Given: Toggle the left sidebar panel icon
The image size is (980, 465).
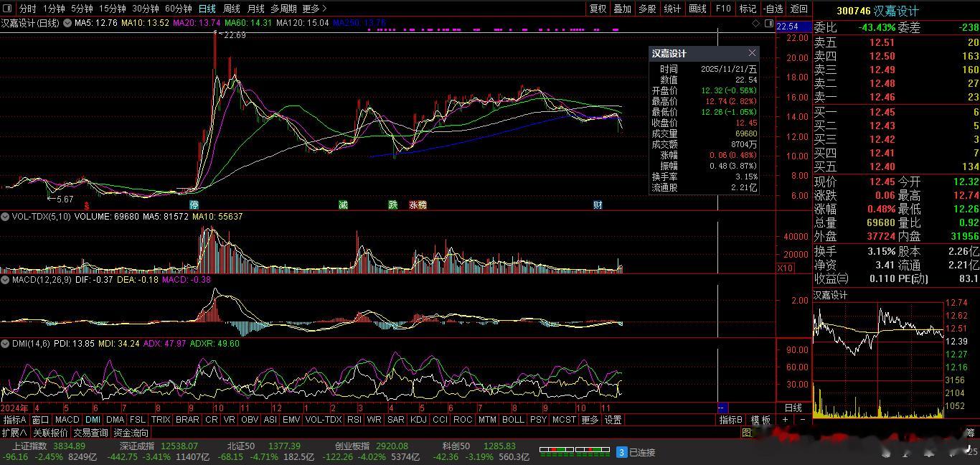Looking at the screenshot, I should click(x=6, y=9).
